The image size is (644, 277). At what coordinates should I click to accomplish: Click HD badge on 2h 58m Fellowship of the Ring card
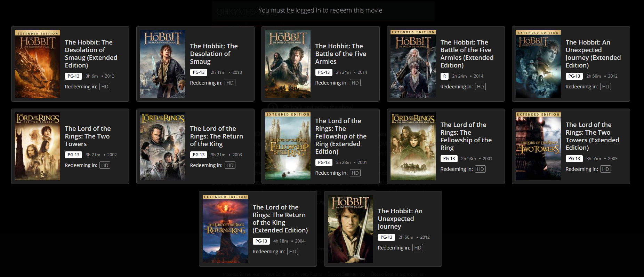point(480,169)
